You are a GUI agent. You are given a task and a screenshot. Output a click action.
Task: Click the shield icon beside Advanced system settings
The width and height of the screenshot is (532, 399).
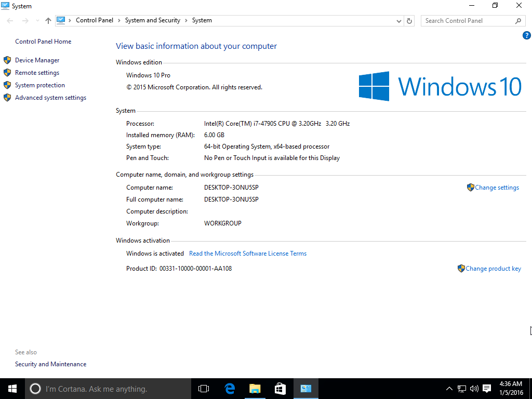point(7,98)
